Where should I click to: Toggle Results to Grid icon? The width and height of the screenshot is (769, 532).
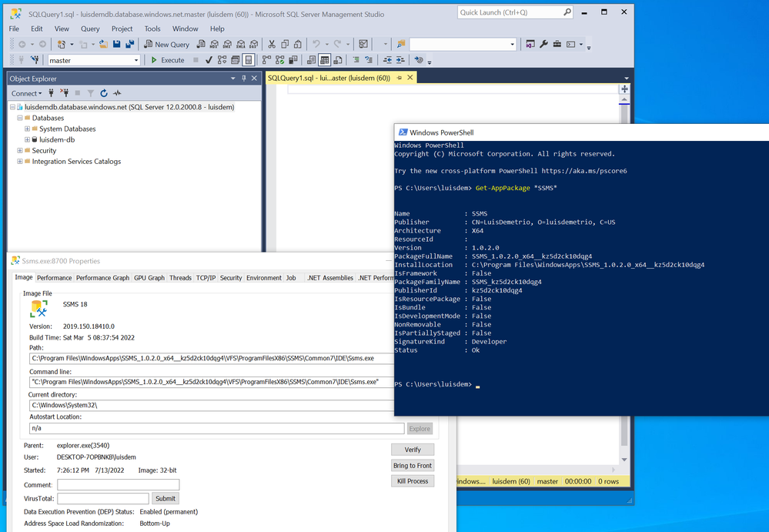[x=324, y=60]
